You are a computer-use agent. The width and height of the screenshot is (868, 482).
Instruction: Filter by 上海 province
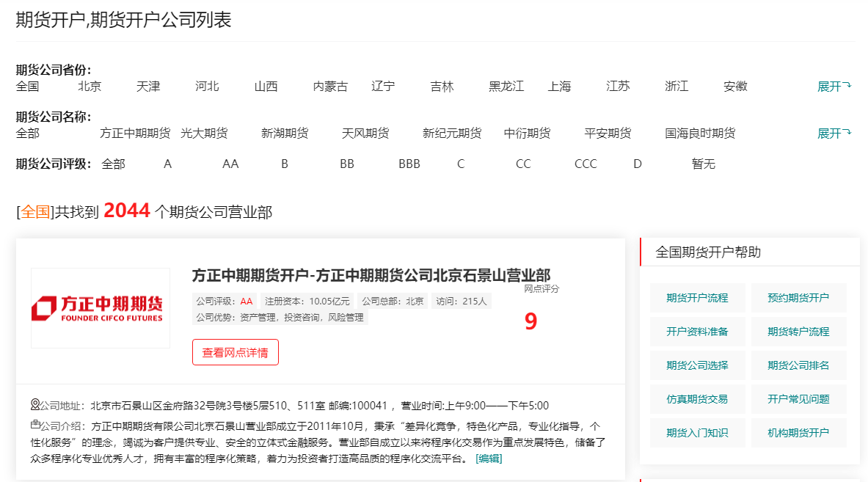point(559,87)
